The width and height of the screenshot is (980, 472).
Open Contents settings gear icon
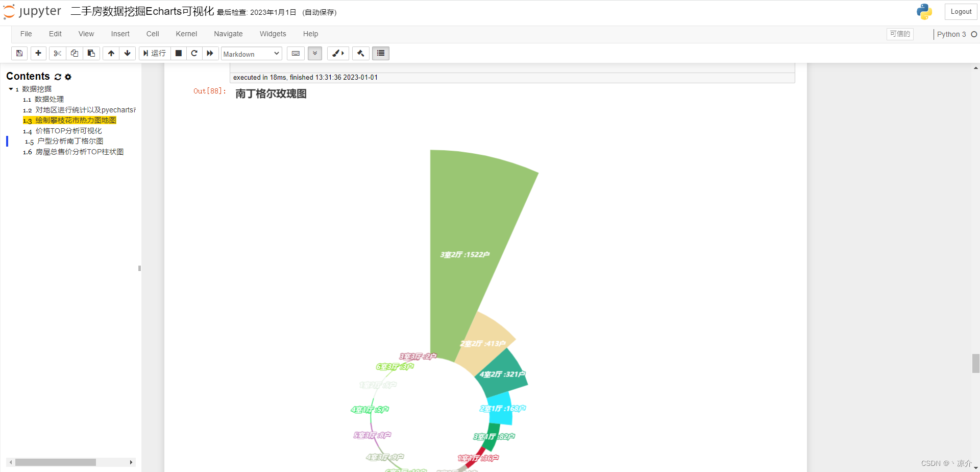(x=68, y=77)
